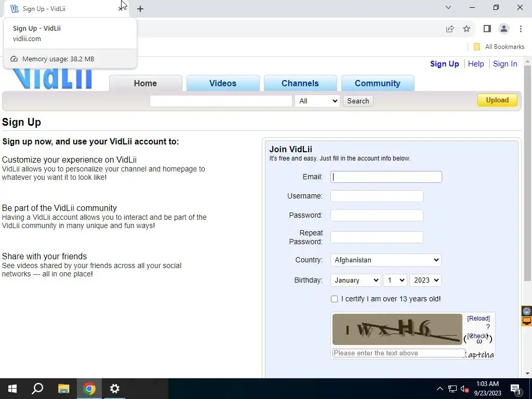Open the Chrome profile icon
The image size is (532, 399).
click(504, 29)
